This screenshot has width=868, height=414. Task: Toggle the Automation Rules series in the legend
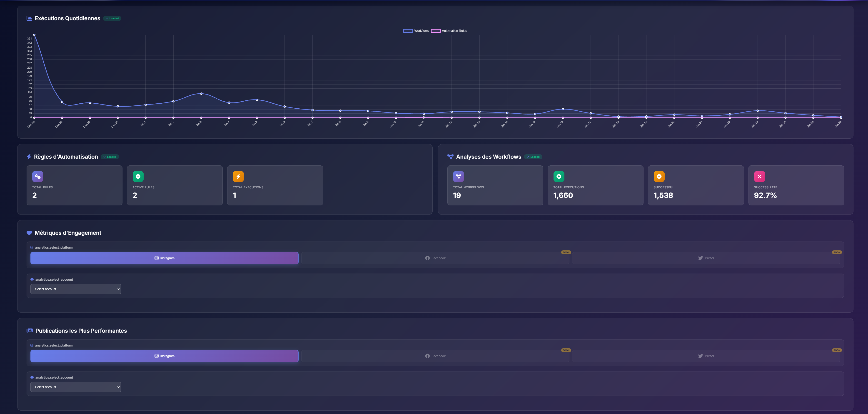(449, 31)
